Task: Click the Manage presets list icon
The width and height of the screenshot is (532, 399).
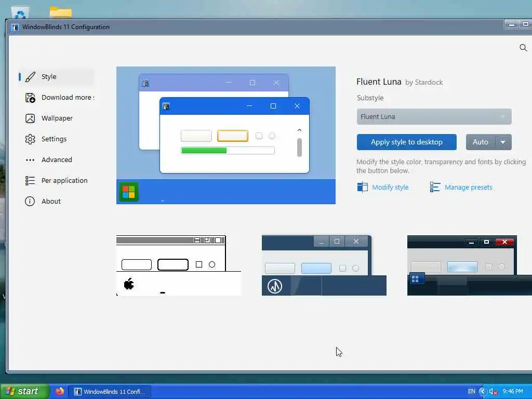Action: [435, 187]
